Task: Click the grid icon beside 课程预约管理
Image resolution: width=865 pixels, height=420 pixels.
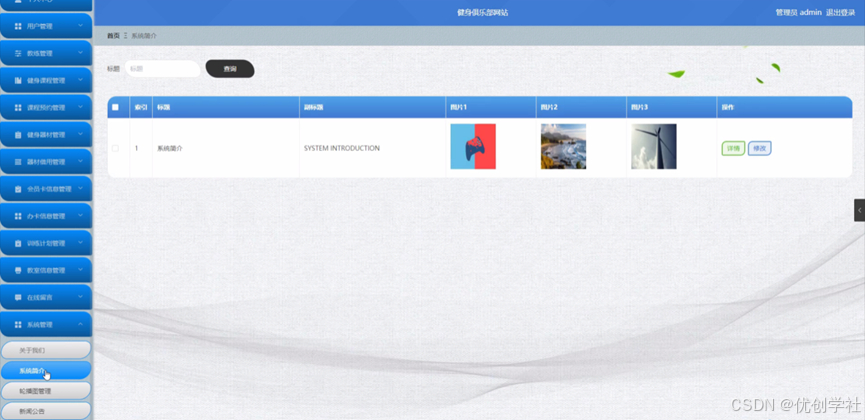Action: (18, 108)
